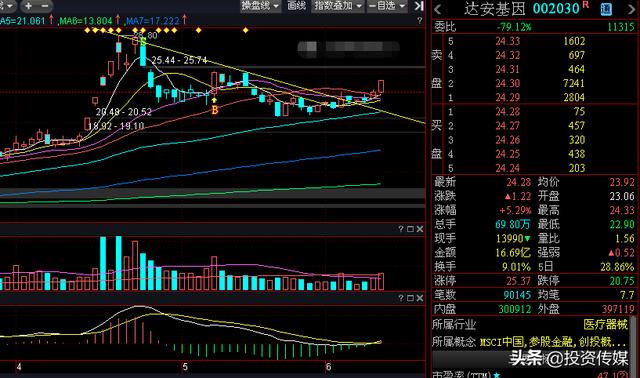Click 换手 value 9.01%
Screen dimensions: 640x378
pos(516,267)
